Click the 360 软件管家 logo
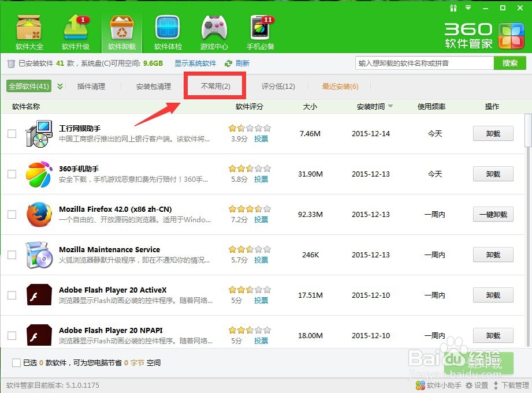 485,35
